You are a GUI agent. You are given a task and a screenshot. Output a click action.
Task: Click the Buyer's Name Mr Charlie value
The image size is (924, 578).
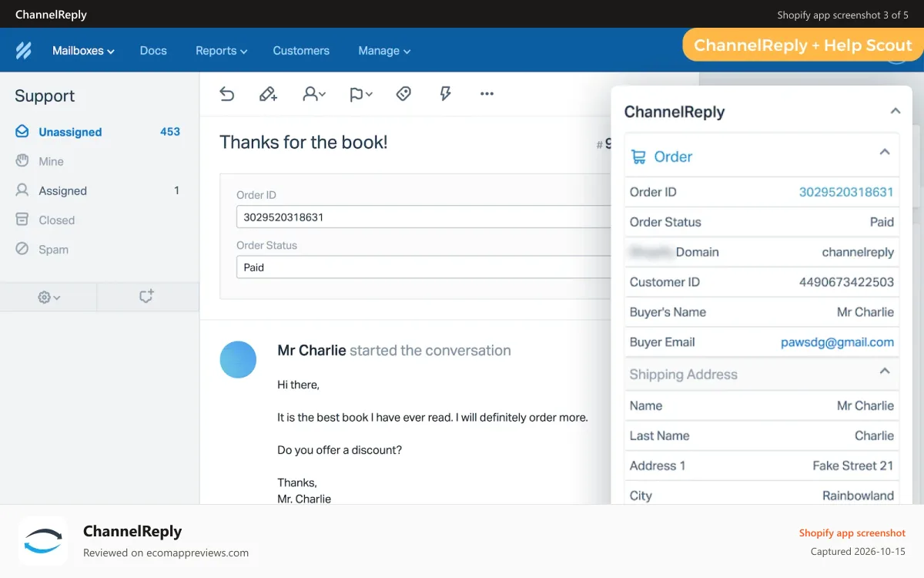point(865,312)
